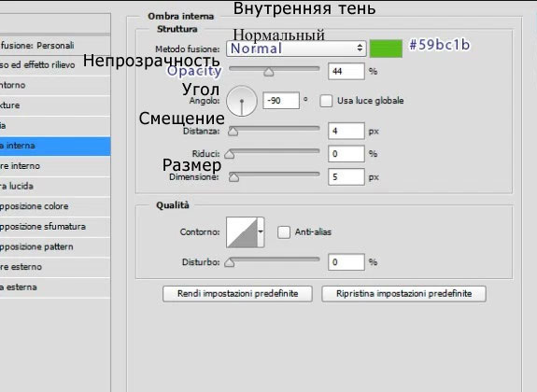
Task: Select the lucida (Finitura lucida) style entry
Action: coord(55,187)
